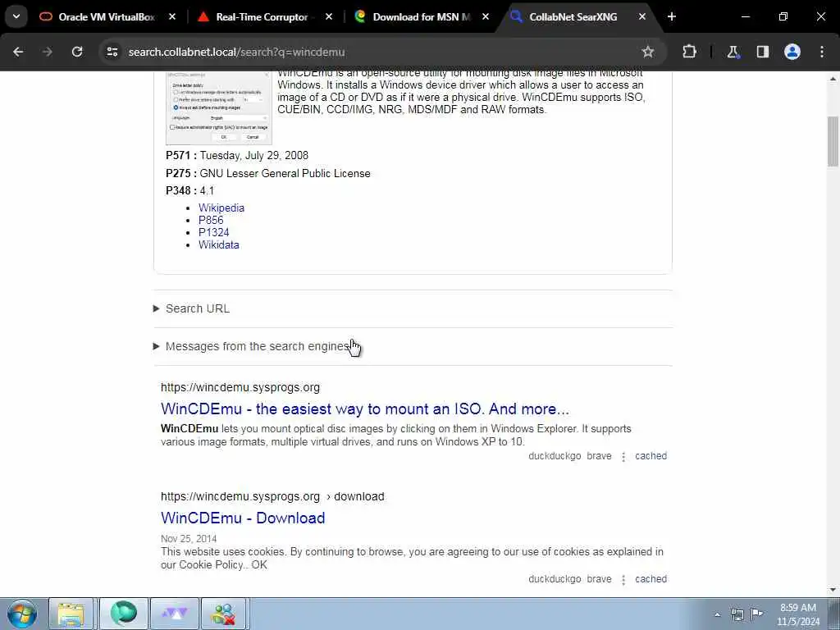Click the sysprogs.org › download URL line
The height and width of the screenshot is (630, 840).
272,496
